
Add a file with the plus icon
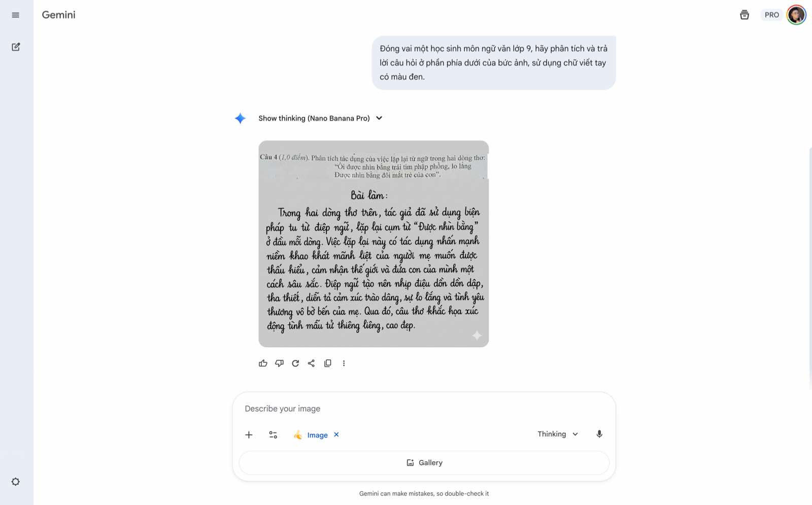click(249, 435)
